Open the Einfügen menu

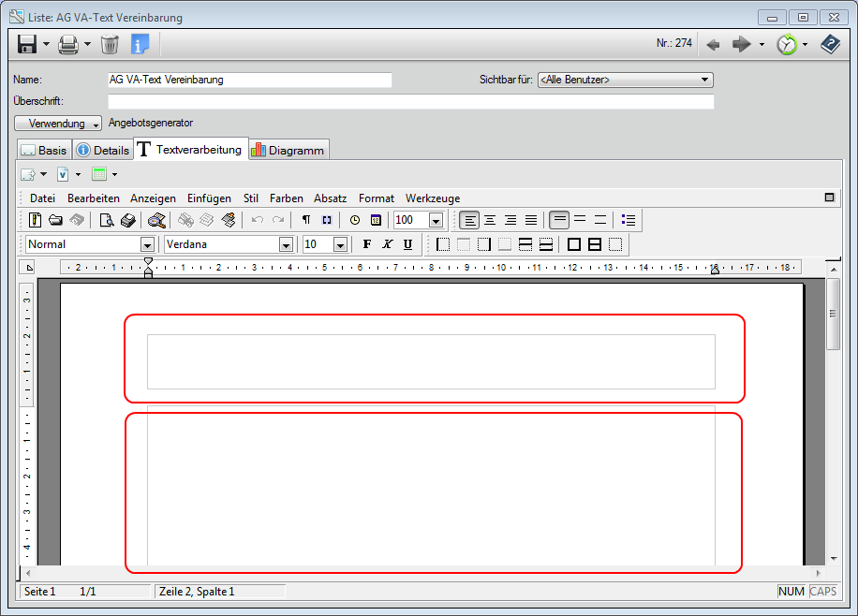[209, 198]
